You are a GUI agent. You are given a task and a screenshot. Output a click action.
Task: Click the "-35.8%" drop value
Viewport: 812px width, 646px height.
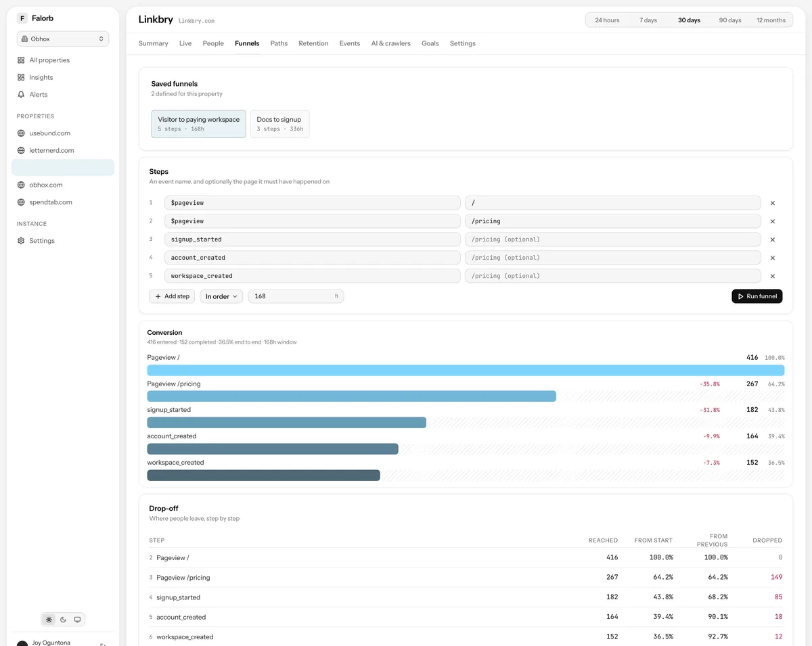710,384
